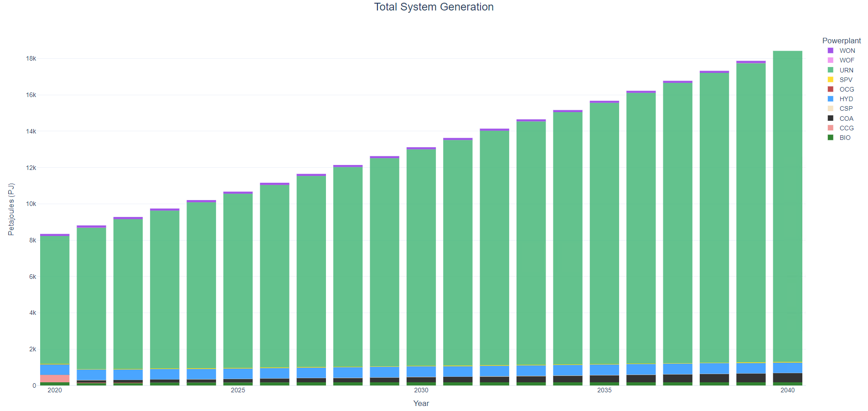The image size is (868, 411).
Task: Hide URN series via legend label
Action: tap(846, 70)
